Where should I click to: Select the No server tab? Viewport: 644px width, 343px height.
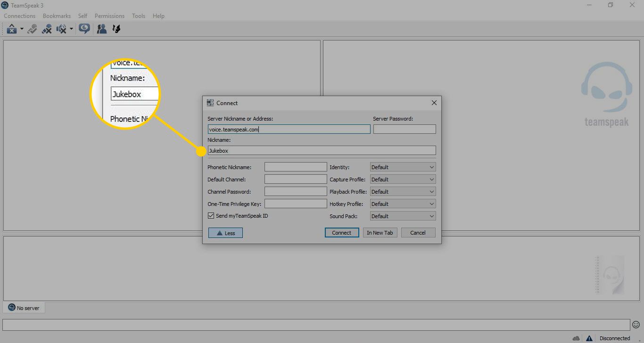[x=24, y=308]
